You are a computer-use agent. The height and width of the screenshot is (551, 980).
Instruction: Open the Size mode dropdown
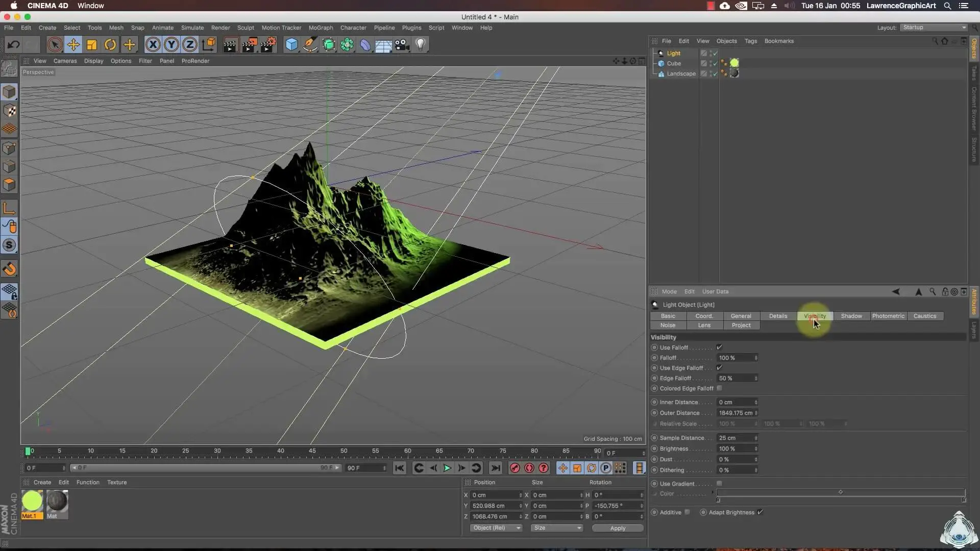(556, 528)
